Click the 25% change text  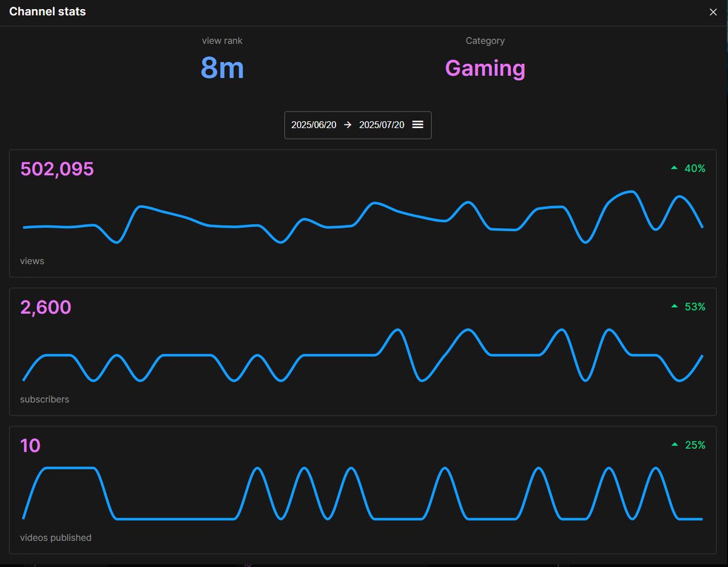click(x=695, y=446)
